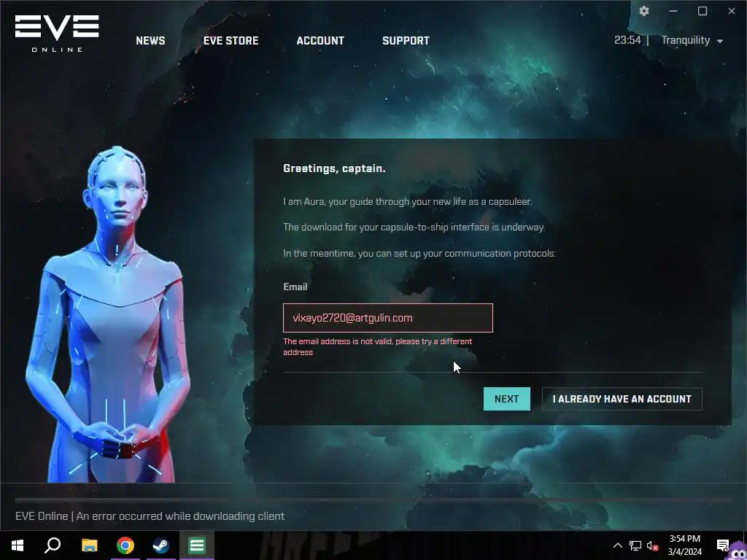Close the EVE launcher window
The height and width of the screenshot is (560, 747).
tap(731, 11)
